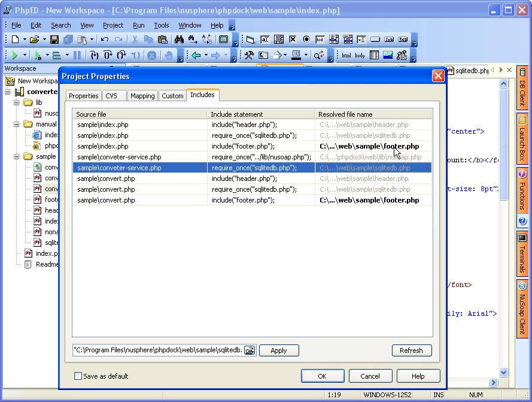The width and height of the screenshot is (532, 402).
Task: Sort by Resolved file name column header
Action: tap(373, 114)
